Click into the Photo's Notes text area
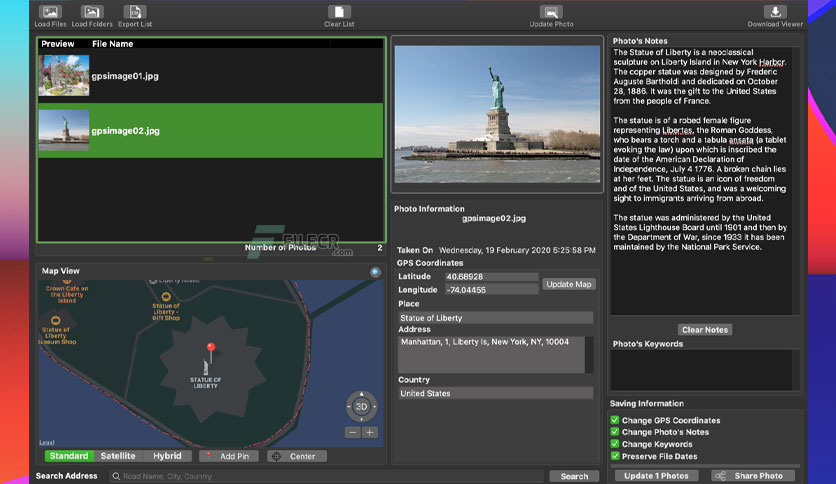836x484 pixels. [701, 181]
